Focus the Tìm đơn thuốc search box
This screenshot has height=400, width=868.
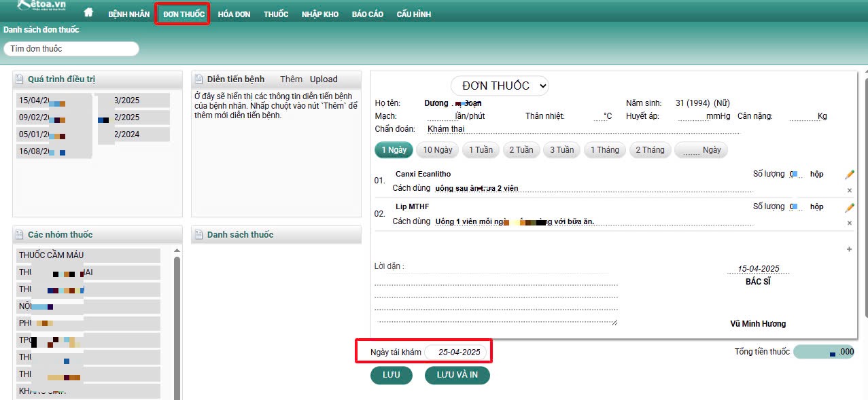pos(71,49)
